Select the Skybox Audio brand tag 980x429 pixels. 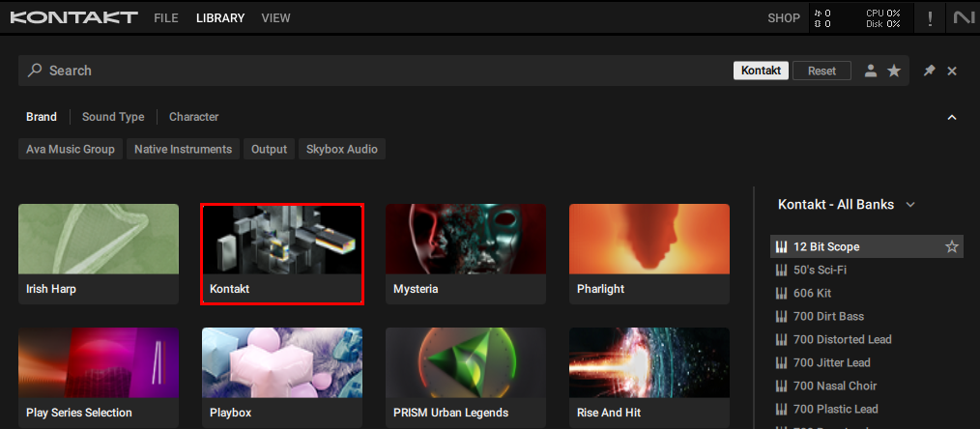(x=342, y=149)
